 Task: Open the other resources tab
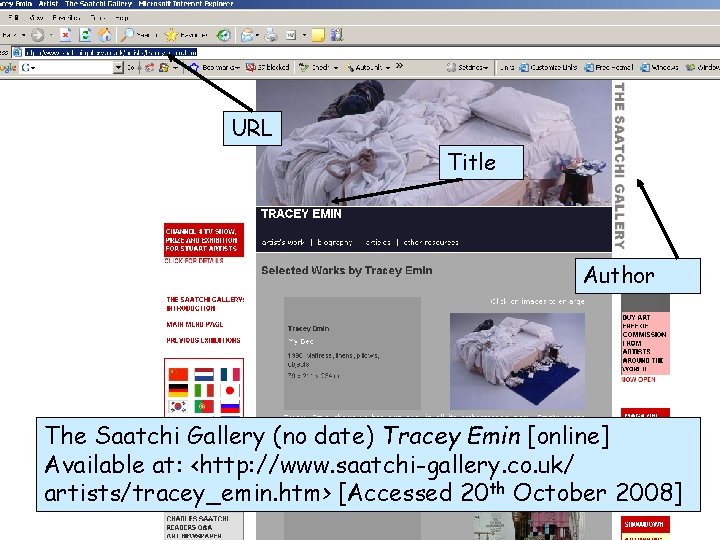tap(431, 242)
